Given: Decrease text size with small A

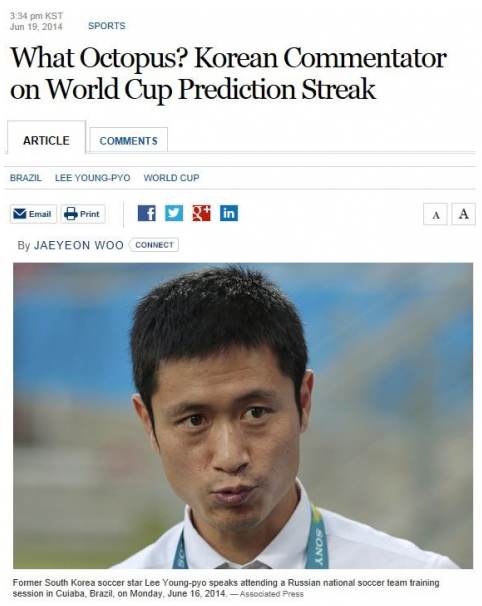Looking at the screenshot, I should [x=435, y=214].
